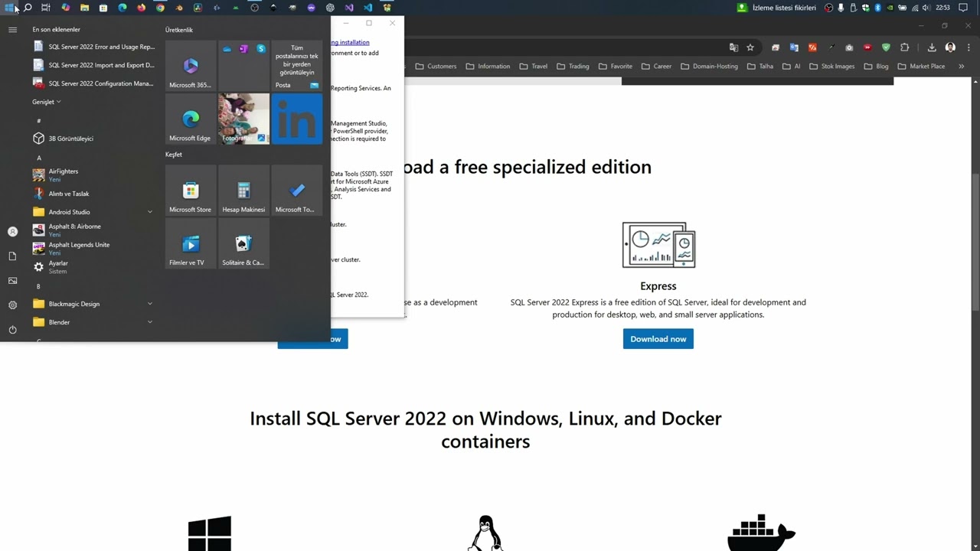Image resolution: width=980 pixels, height=551 pixels.
Task: Open the Market Place bookmark folder
Action: coord(921,67)
